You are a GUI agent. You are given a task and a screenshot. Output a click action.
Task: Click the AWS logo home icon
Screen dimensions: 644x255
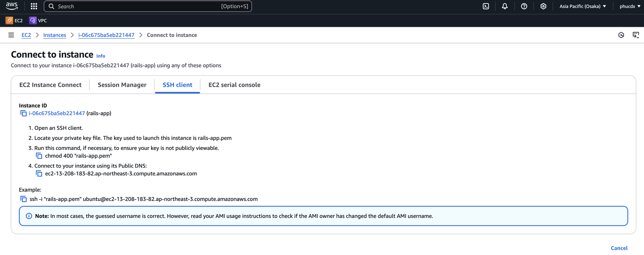(12, 6)
